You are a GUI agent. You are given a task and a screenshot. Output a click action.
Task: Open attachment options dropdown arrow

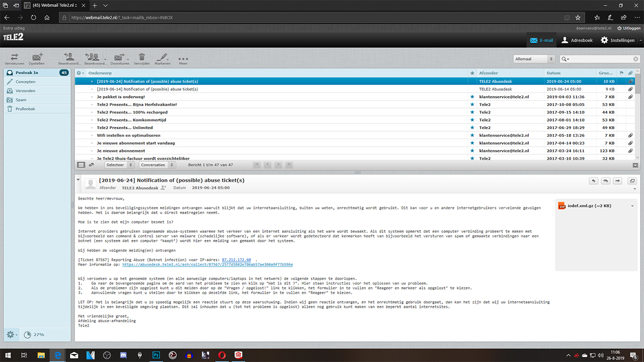tap(632, 206)
